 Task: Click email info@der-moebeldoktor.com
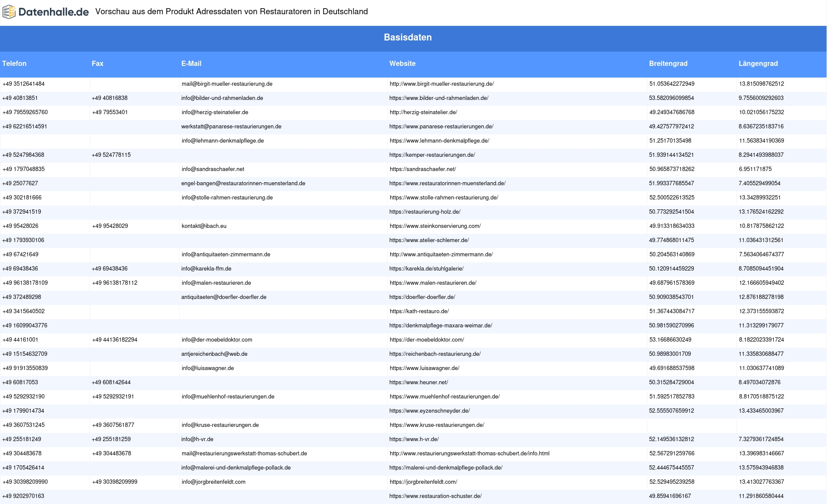click(217, 340)
